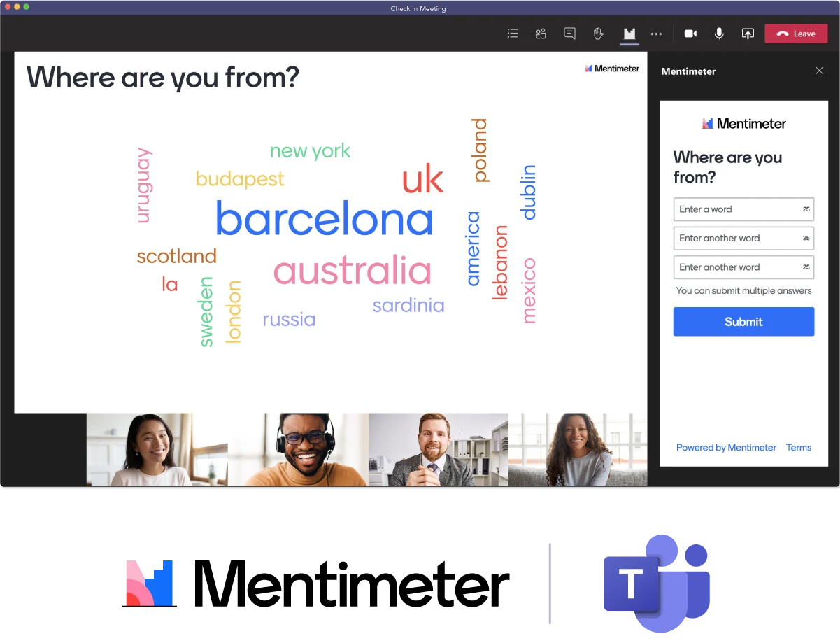Image resolution: width=840 pixels, height=643 pixels.
Task: Select the man in suit video tile
Action: click(x=439, y=449)
